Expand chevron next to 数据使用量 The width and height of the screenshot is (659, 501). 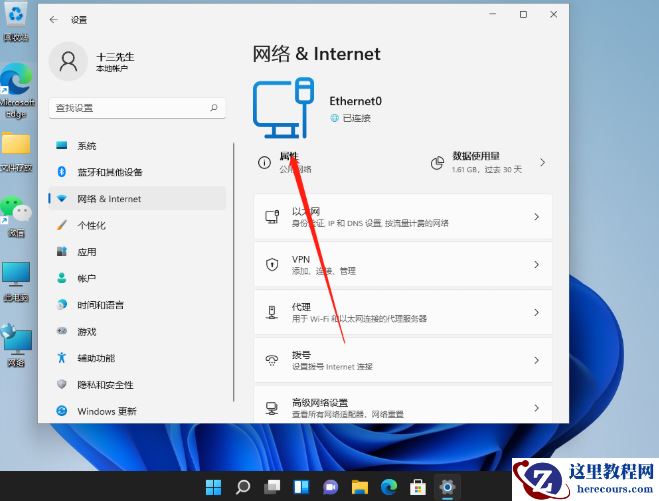click(543, 162)
